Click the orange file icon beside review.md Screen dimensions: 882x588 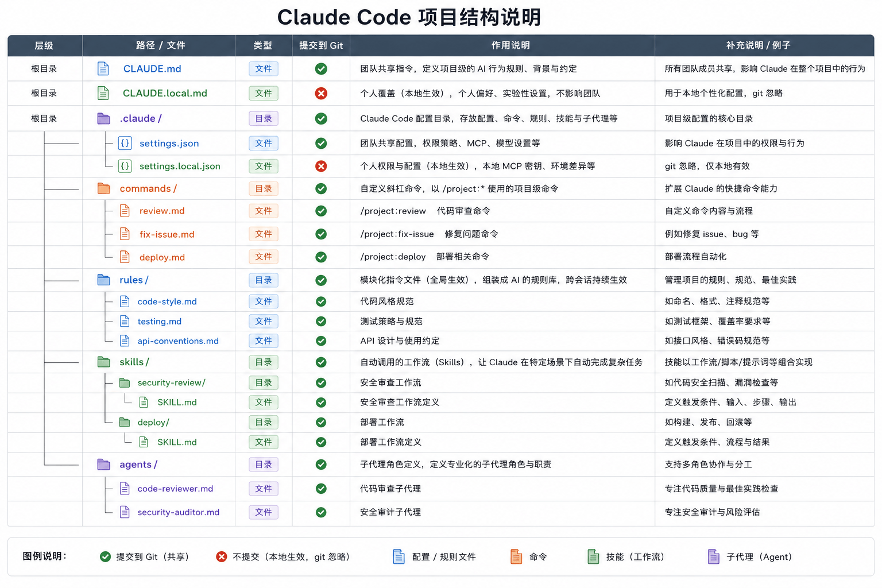pyautogui.click(x=125, y=211)
